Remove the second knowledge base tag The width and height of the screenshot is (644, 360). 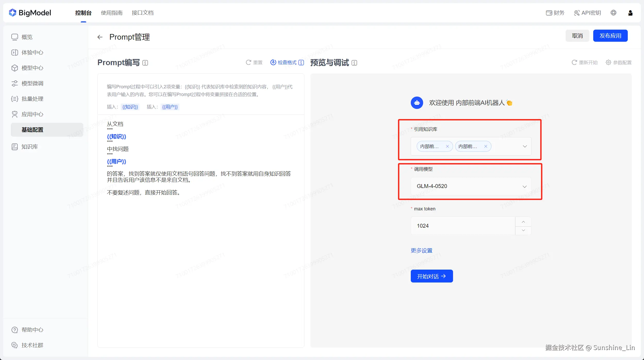[x=486, y=146]
